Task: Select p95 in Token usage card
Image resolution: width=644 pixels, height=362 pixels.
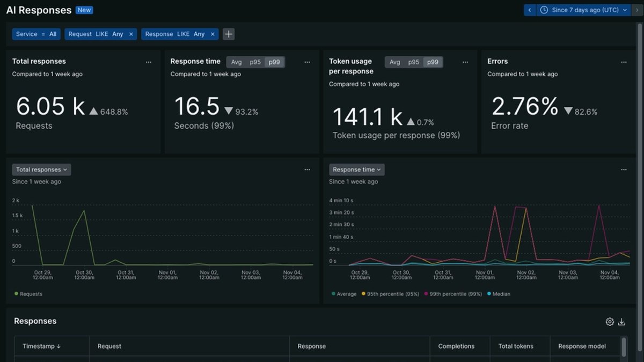Action: [413, 62]
